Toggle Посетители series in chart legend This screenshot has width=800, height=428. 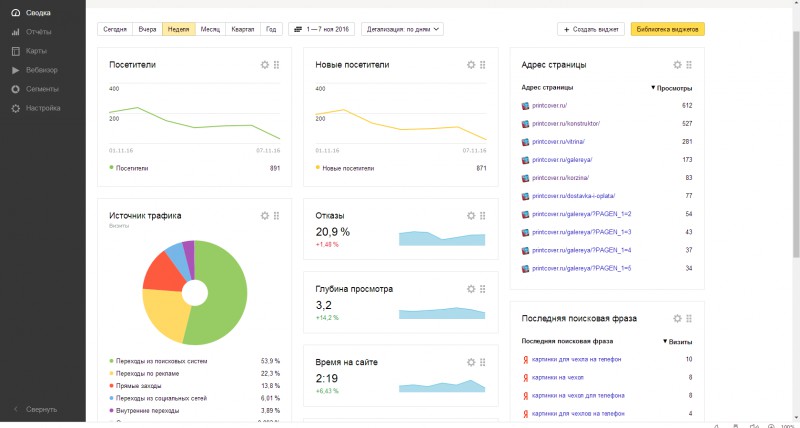coord(129,168)
